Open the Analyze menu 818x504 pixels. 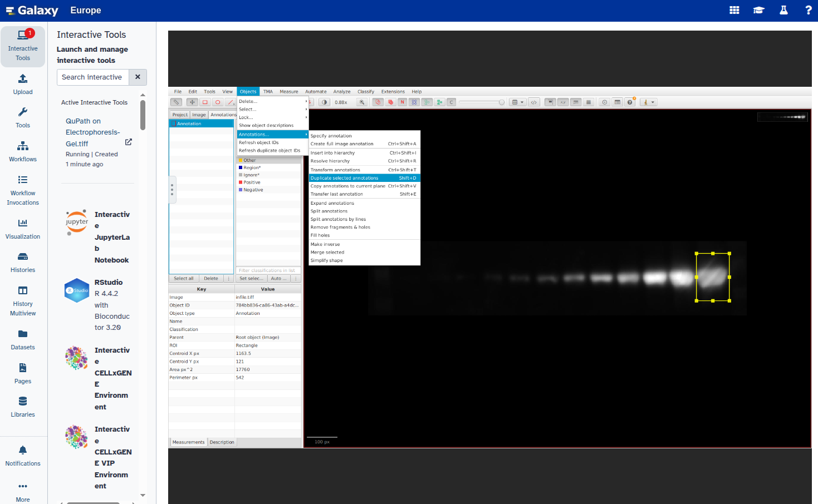tap(342, 92)
